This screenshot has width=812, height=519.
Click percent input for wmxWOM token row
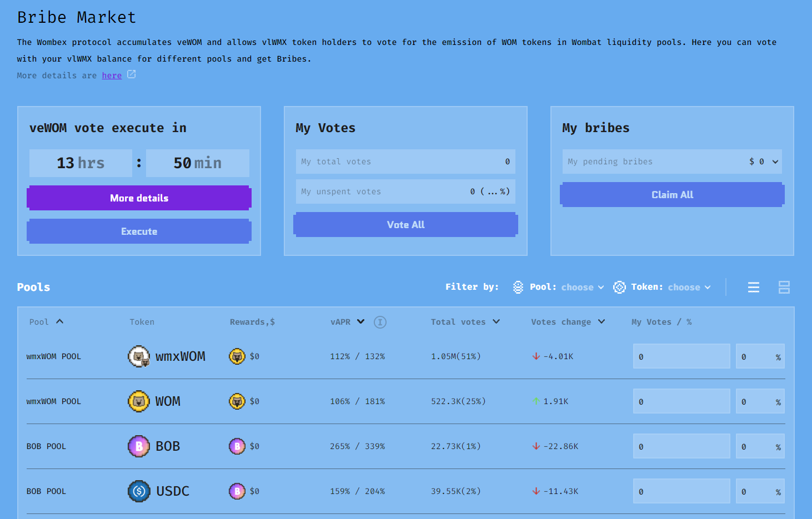point(760,356)
